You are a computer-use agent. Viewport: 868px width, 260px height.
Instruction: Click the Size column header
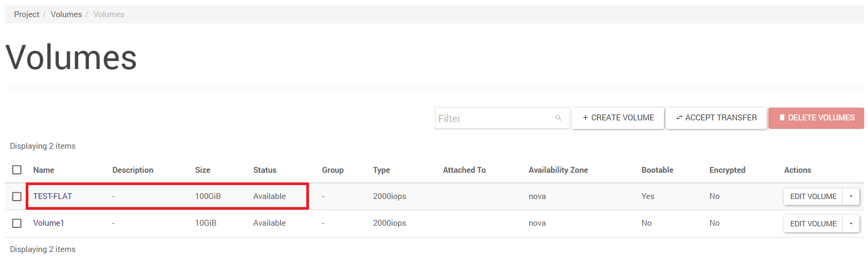tap(202, 170)
